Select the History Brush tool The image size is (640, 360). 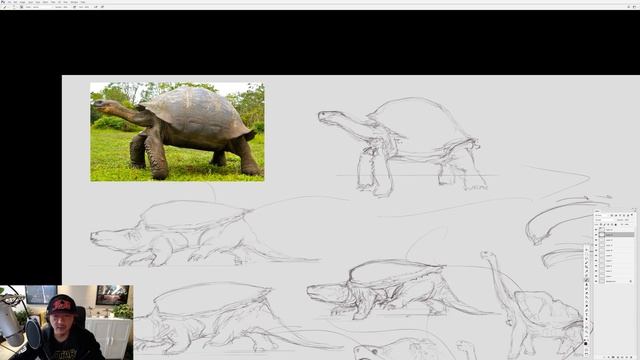point(587,288)
